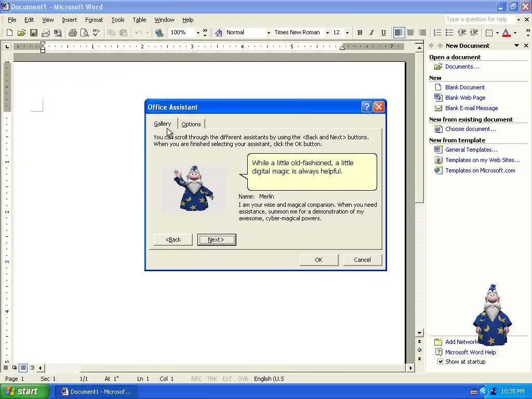This screenshot has height=399, width=532.
Task: Open the New Document task pane menu arrow
Action: pyautogui.click(x=516, y=46)
